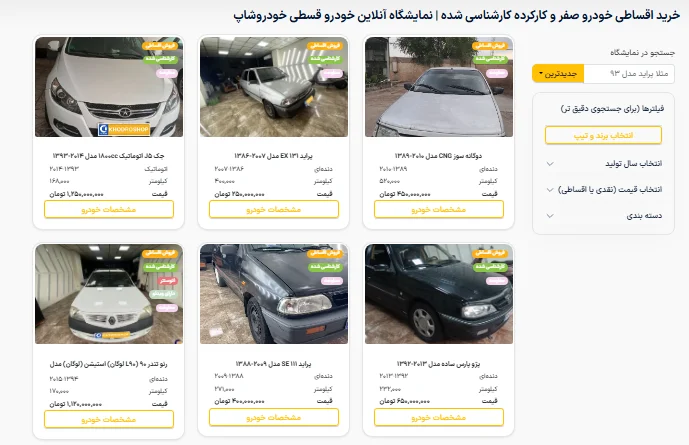Open the جدیدترین sort dropdown
This screenshot has width=689, height=445.
click(x=558, y=74)
